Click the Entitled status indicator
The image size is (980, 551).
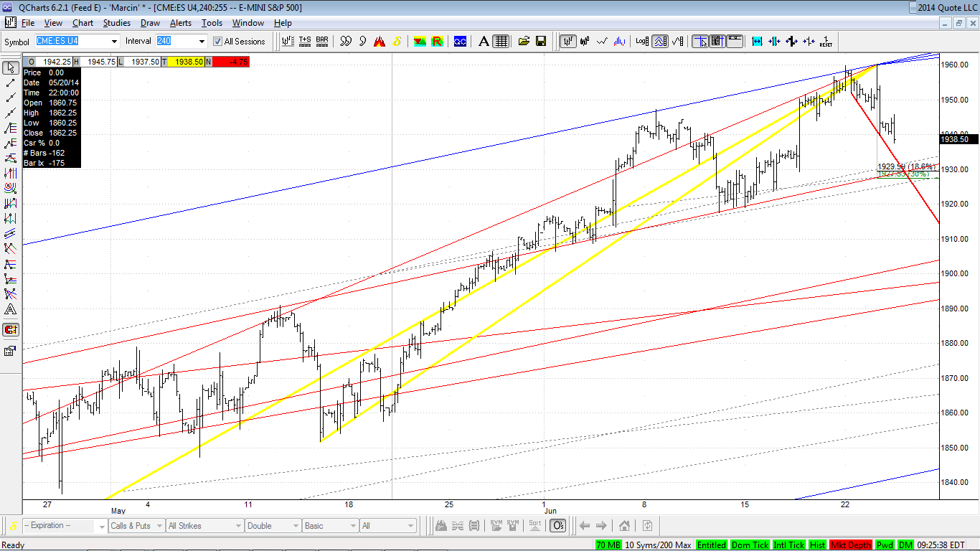711,545
